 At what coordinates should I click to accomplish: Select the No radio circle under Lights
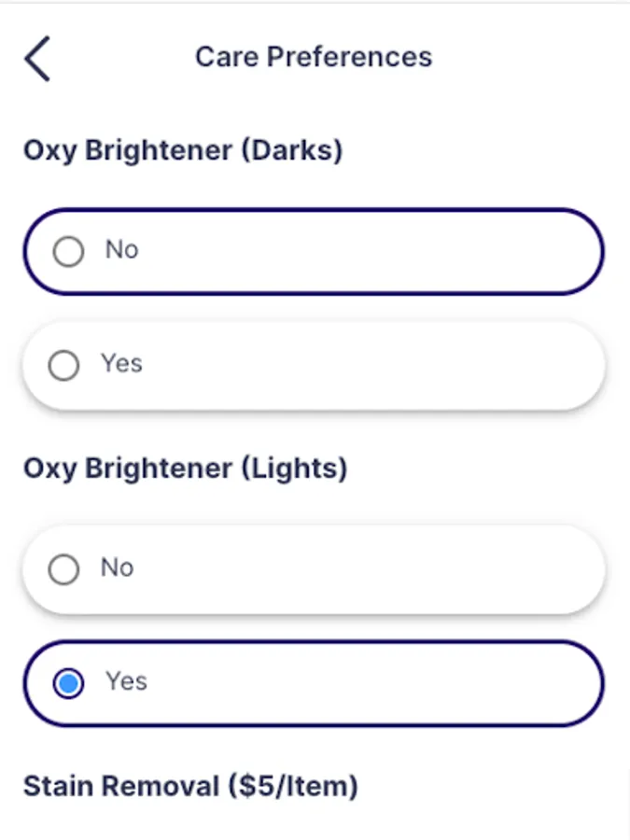tap(63, 569)
